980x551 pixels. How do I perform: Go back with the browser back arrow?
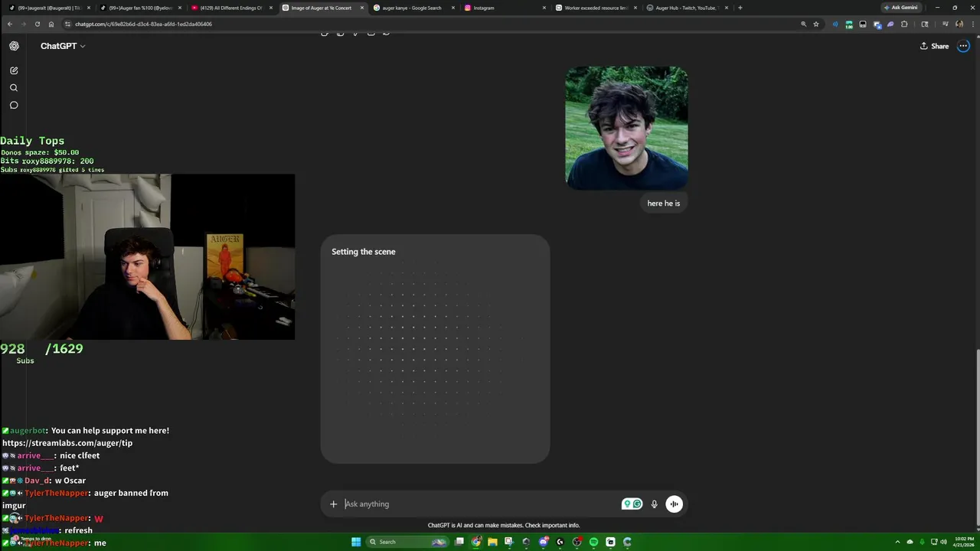tap(9, 24)
